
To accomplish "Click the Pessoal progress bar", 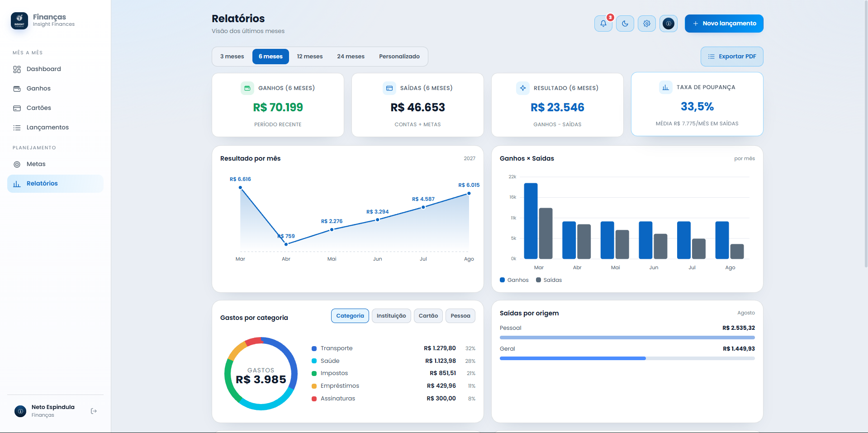I will (627, 338).
